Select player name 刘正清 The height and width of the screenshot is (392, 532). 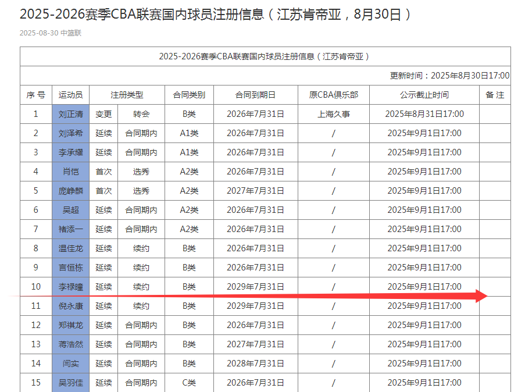point(70,114)
